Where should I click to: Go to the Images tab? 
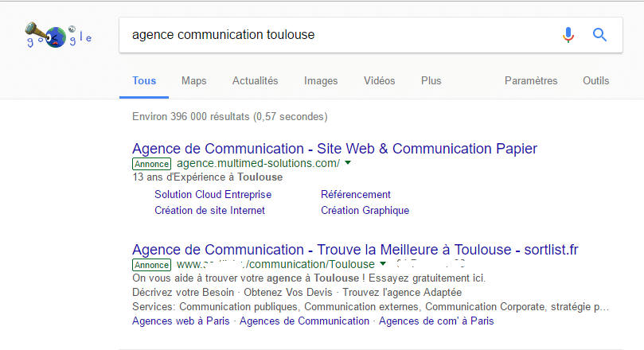pyautogui.click(x=321, y=81)
